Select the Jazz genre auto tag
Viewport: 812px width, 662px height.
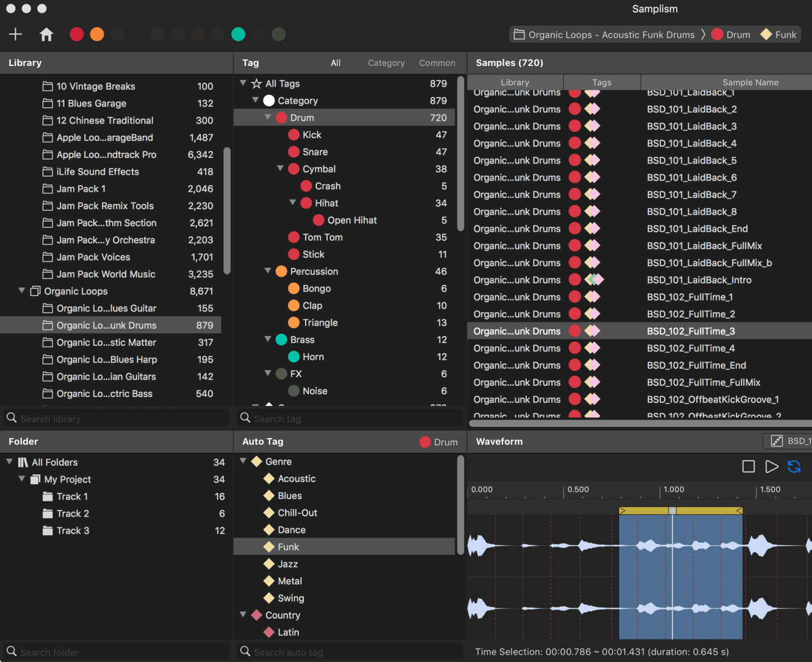point(288,564)
